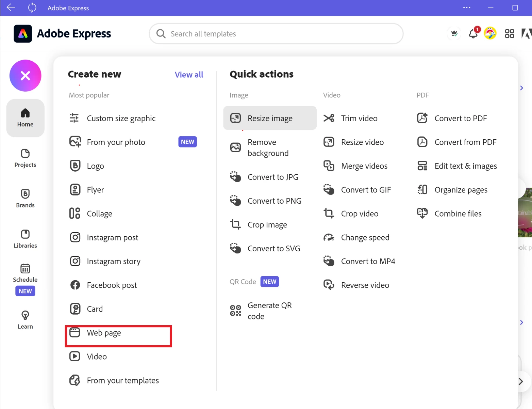Viewport: 532px width, 409px height.
Task: Click the premium crown icon
Action: pyautogui.click(x=454, y=33)
